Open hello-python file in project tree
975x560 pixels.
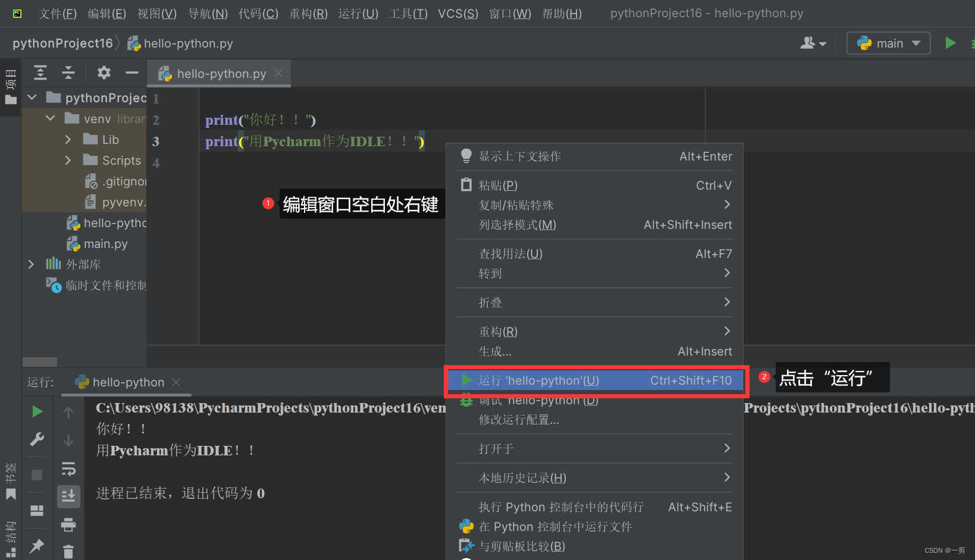point(106,223)
